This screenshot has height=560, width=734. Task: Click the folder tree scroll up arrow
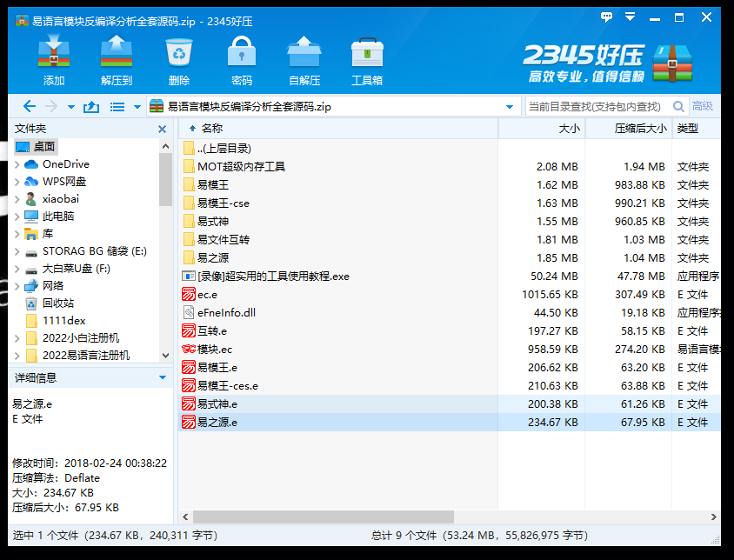[x=166, y=147]
